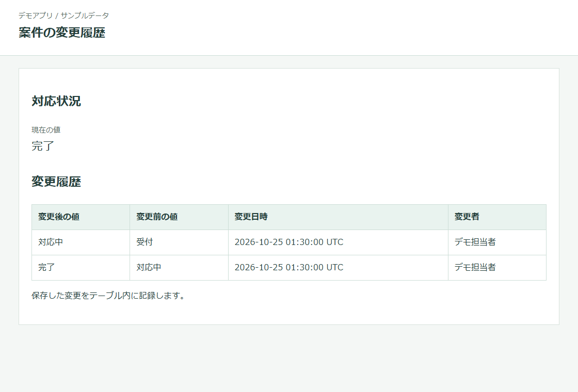Viewport: 578px width, 392px height.
Task: Select the current value 完了 under 現在の値
Action: [x=43, y=146]
